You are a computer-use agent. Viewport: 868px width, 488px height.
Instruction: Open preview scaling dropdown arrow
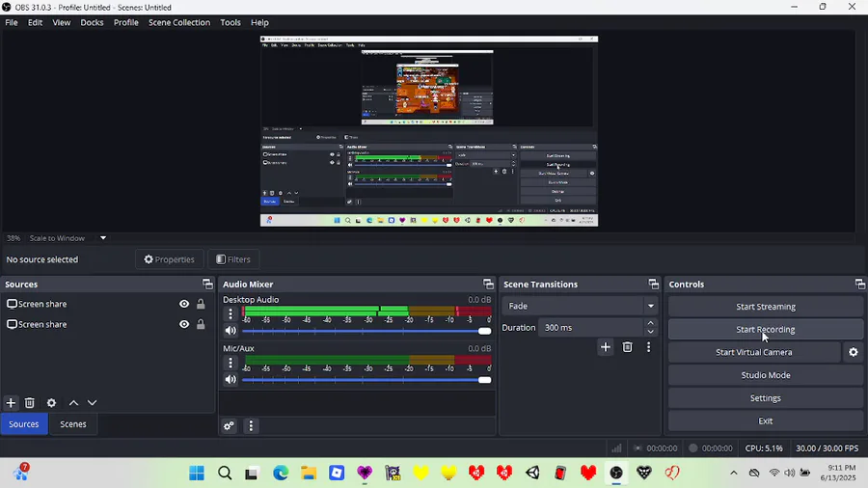(x=103, y=238)
